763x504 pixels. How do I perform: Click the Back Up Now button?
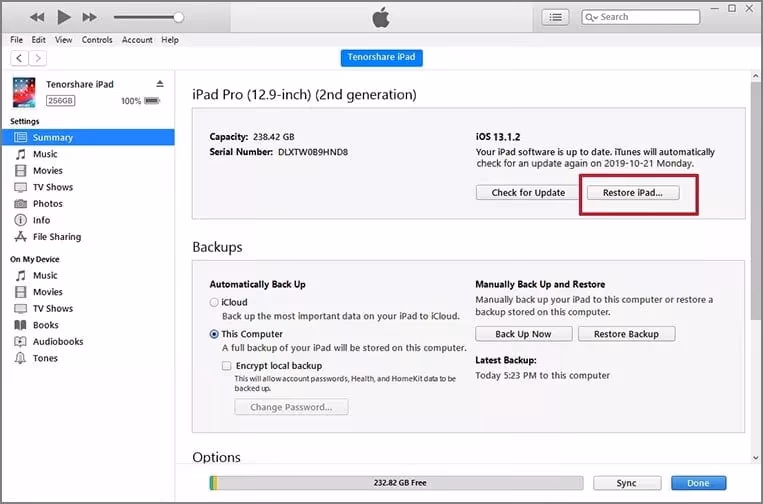pos(524,334)
